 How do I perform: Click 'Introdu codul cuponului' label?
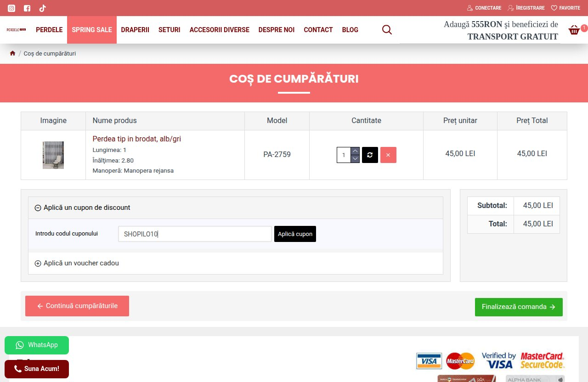click(67, 234)
